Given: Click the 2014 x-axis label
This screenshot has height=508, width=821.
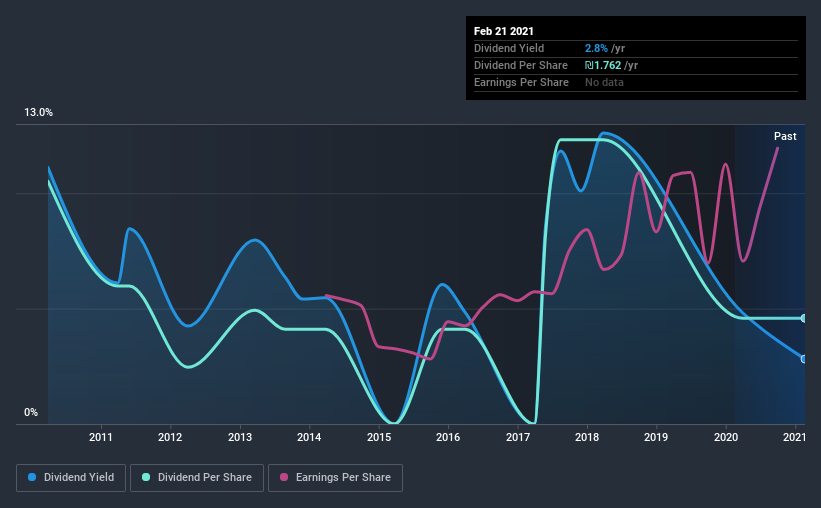Looking at the screenshot, I should point(309,437).
